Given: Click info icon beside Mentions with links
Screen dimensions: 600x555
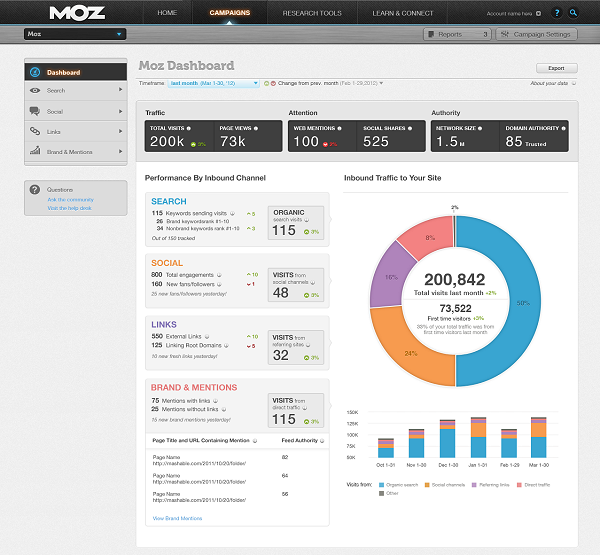Looking at the screenshot, I should (215, 401).
